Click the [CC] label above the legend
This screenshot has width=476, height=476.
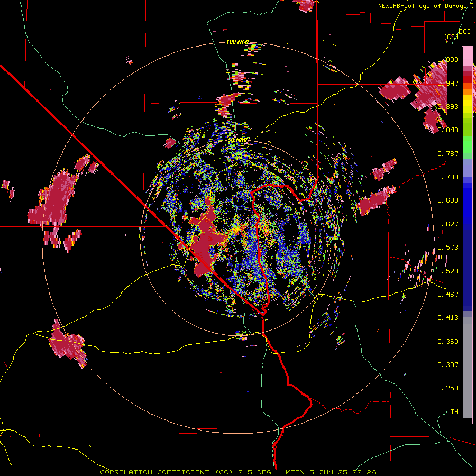point(451,36)
